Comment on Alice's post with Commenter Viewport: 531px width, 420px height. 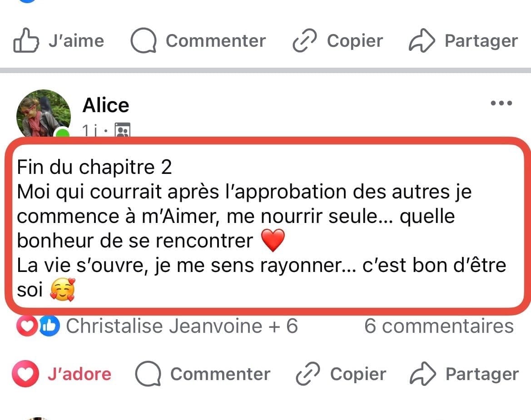[203, 374]
